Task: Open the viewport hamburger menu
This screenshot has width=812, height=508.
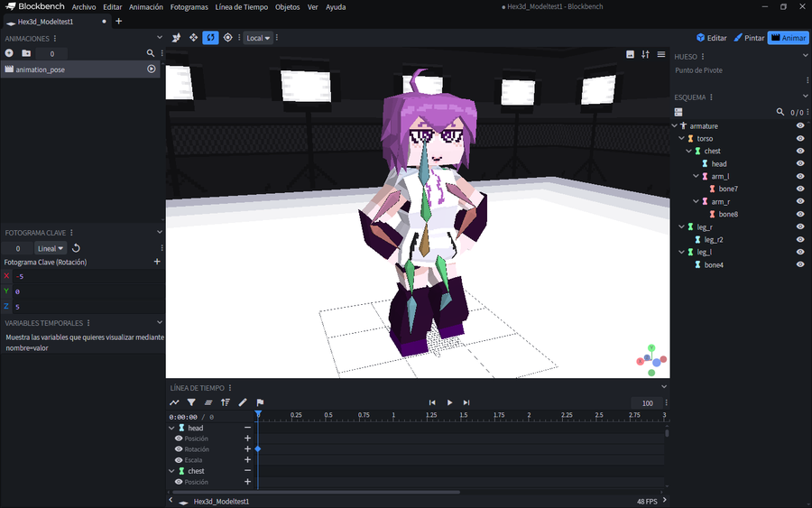Action: pos(661,54)
